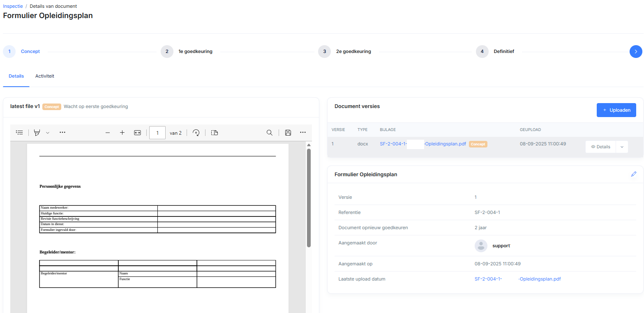This screenshot has height=313, width=644.
Task: Click the PDF viewer vertical scrollbar
Action: 309,197
